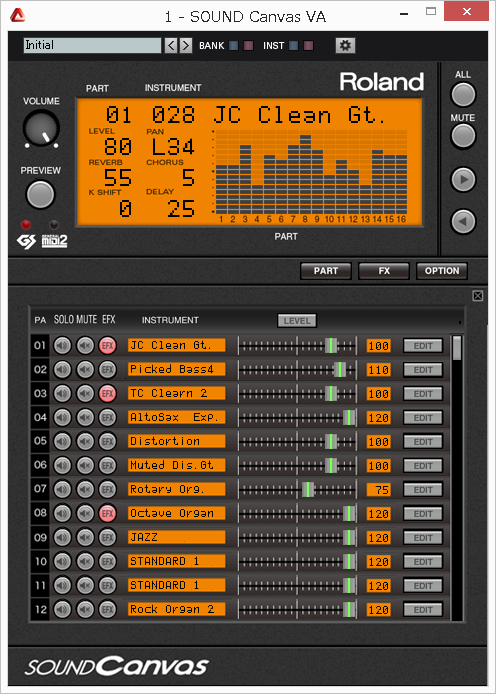Edit part 01 with EDIT button

[x=423, y=346]
